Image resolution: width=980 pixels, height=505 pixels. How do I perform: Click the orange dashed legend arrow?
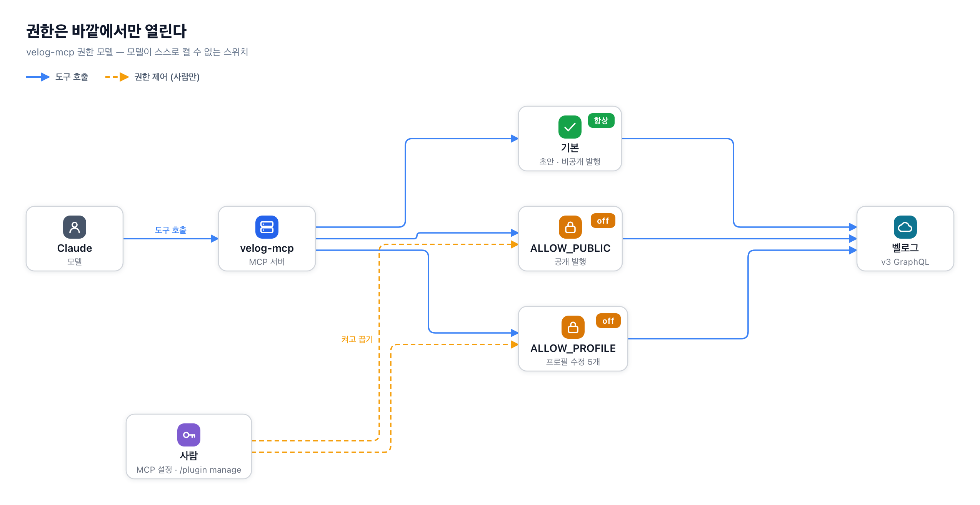click(x=117, y=77)
